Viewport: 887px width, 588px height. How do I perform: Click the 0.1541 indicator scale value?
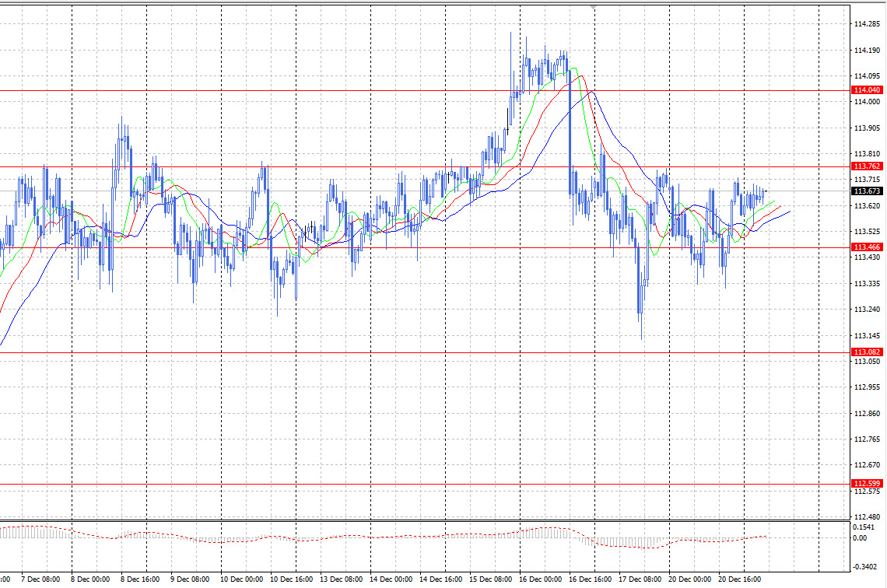tap(863, 527)
